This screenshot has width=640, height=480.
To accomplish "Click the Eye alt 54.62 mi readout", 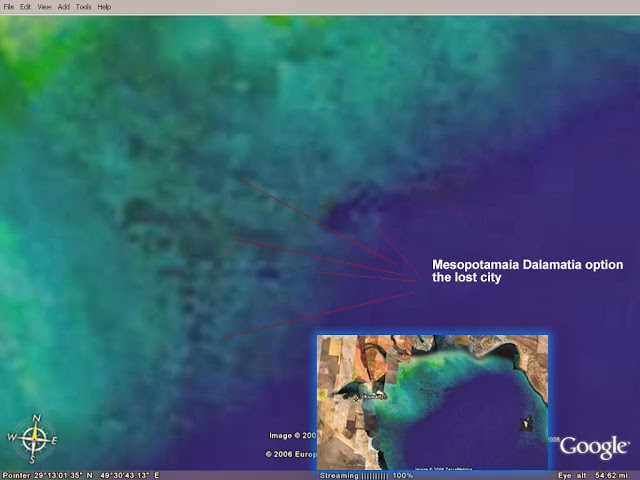I will pyautogui.click(x=593, y=476).
